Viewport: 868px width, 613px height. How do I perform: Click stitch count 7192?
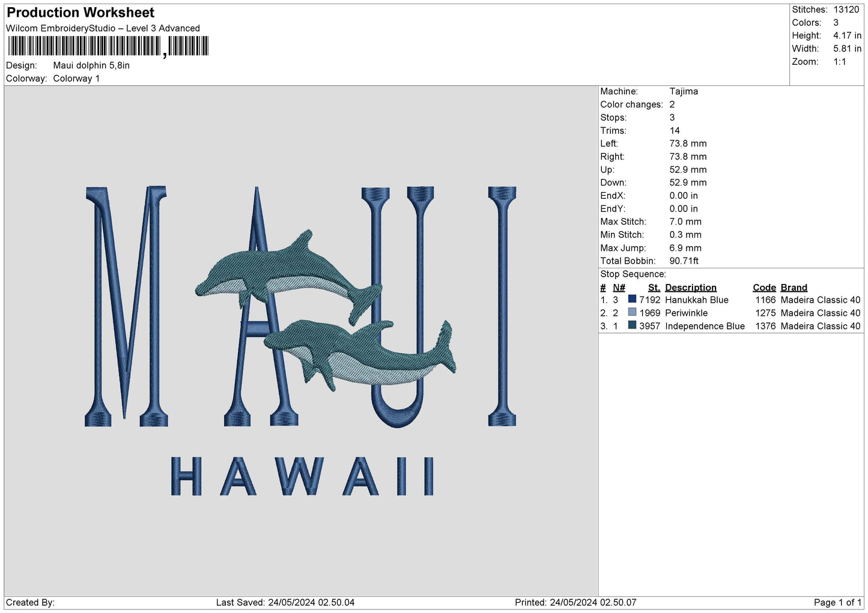(650, 300)
